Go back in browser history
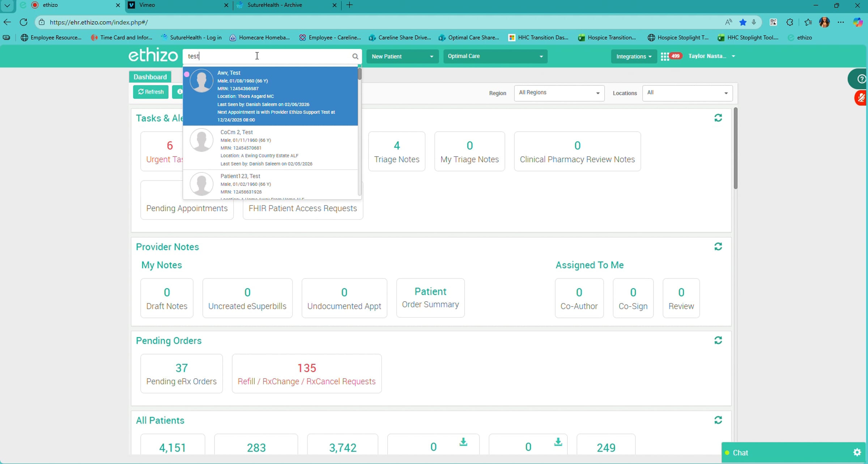The image size is (868, 464). click(x=7, y=22)
